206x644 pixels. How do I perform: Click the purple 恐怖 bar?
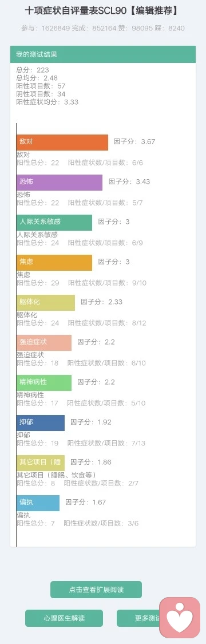coord(60,182)
